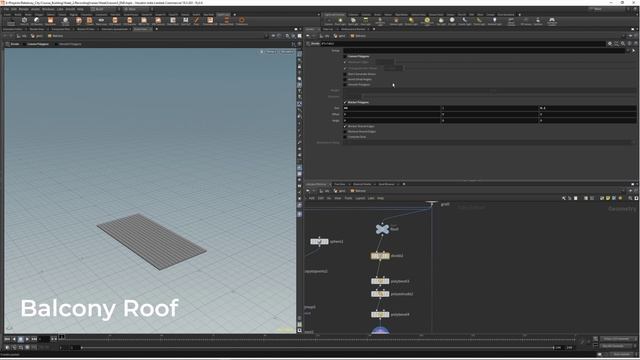Toggle Don't Generate Slivers checkbox
The image size is (640, 360).
pyautogui.click(x=345, y=74)
